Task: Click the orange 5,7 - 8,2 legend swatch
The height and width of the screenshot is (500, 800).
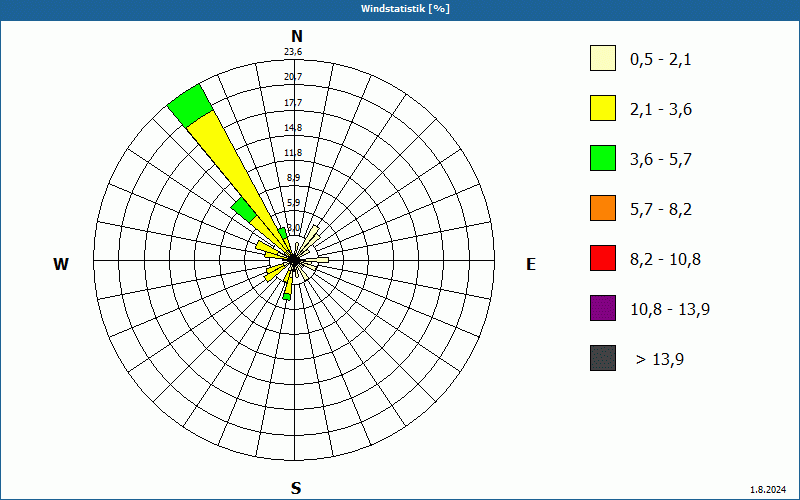Action: click(603, 208)
